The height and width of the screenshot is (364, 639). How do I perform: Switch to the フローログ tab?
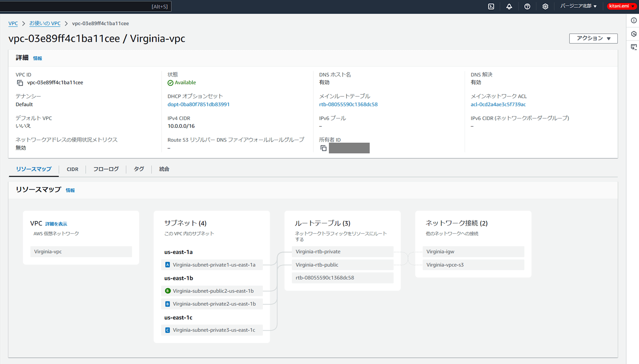point(106,169)
